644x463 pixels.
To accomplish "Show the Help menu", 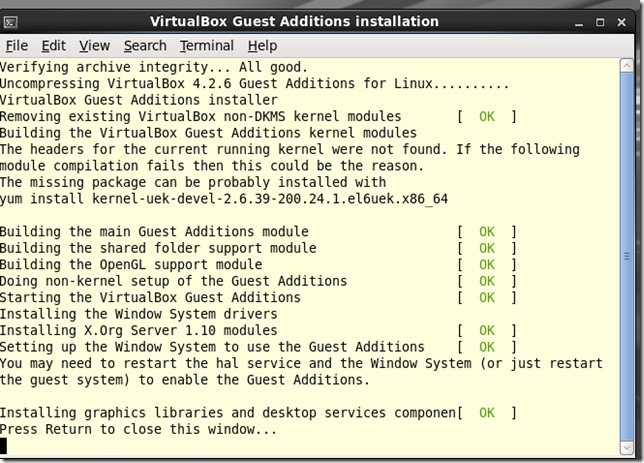I will [x=262, y=46].
